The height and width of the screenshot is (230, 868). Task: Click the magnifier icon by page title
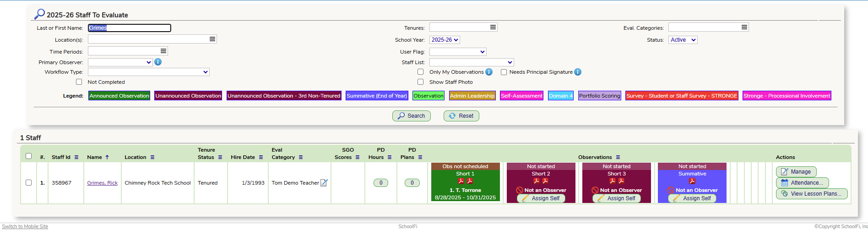pos(39,14)
